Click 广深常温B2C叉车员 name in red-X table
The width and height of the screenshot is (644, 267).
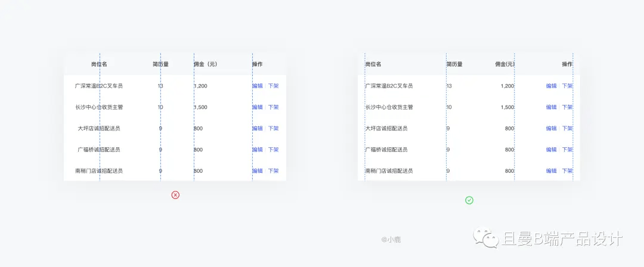tap(99, 86)
